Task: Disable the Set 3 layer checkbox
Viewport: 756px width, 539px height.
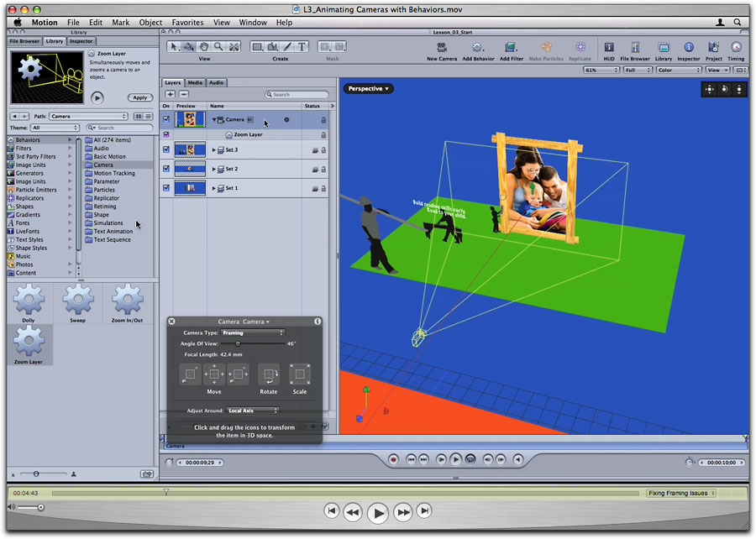Action: coord(165,149)
